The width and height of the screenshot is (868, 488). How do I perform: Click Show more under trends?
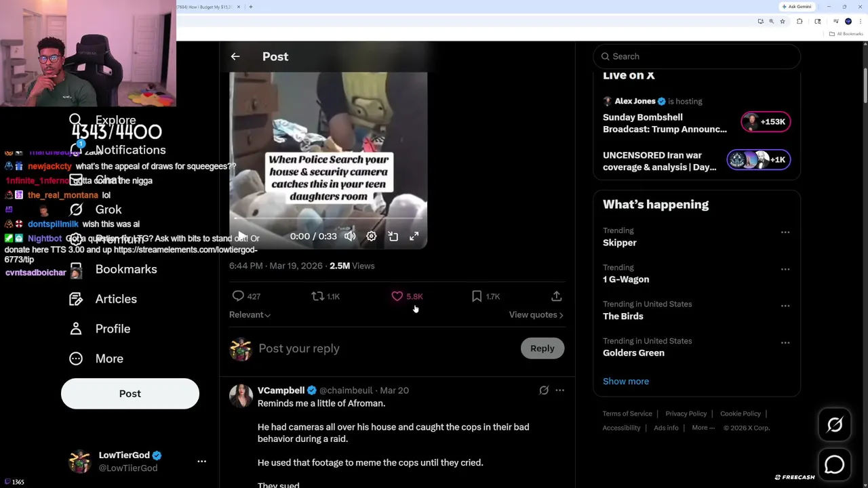pos(626,381)
